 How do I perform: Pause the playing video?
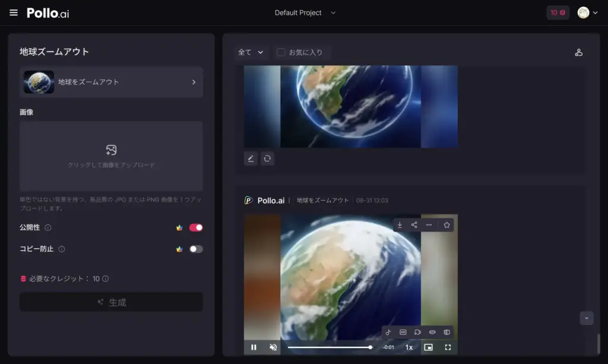point(254,347)
